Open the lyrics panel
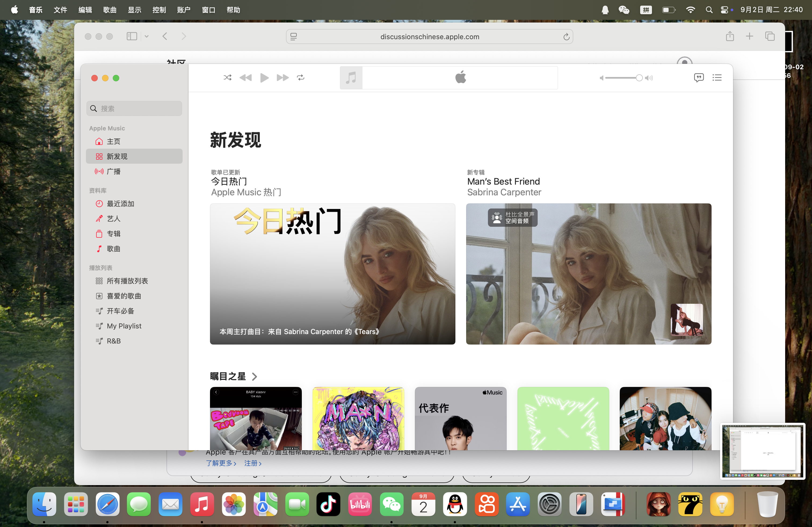The height and width of the screenshot is (527, 812). point(698,78)
